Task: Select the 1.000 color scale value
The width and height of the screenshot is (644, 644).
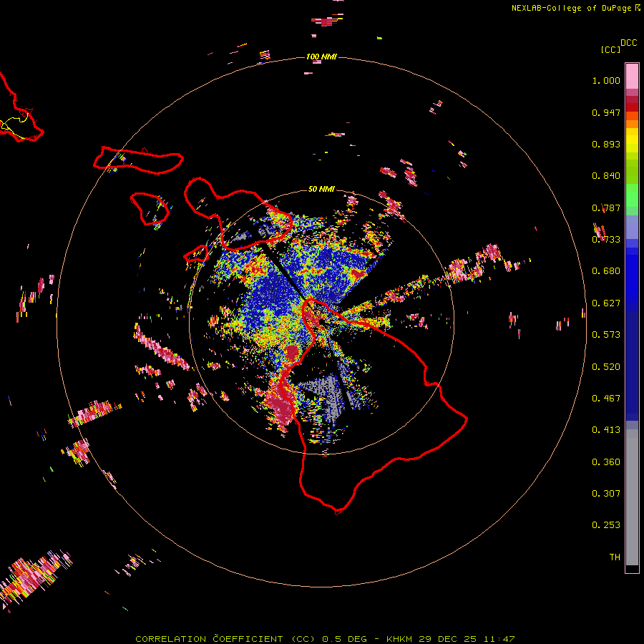Action: pyautogui.click(x=606, y=80)
